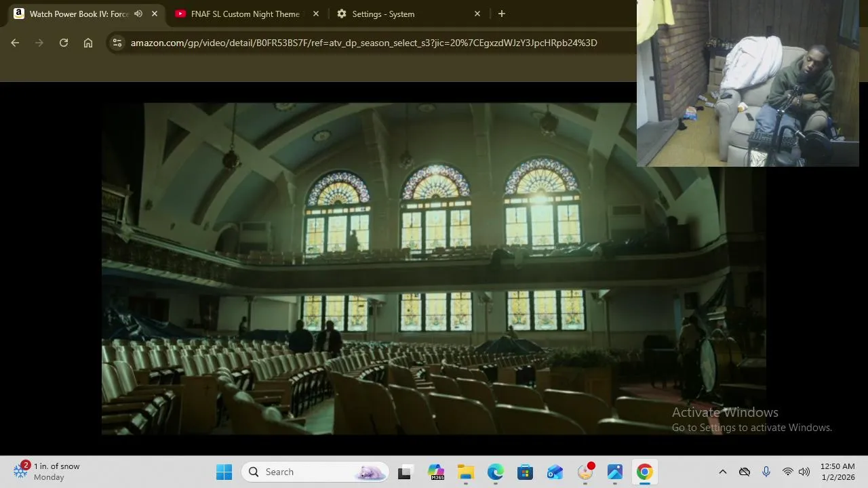The width and height of the screenshot is (868, 488).
Task: Focus the address bar with the Amazon URL
Action: (x=363, y=43)
